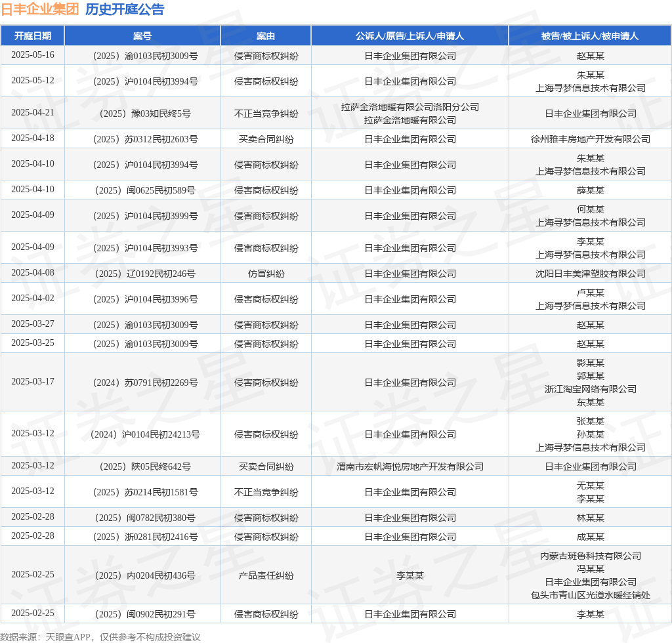This screenshot has width=672, height=643.
Task: Click date cell 2025-04-18
Action: point(33,138)
